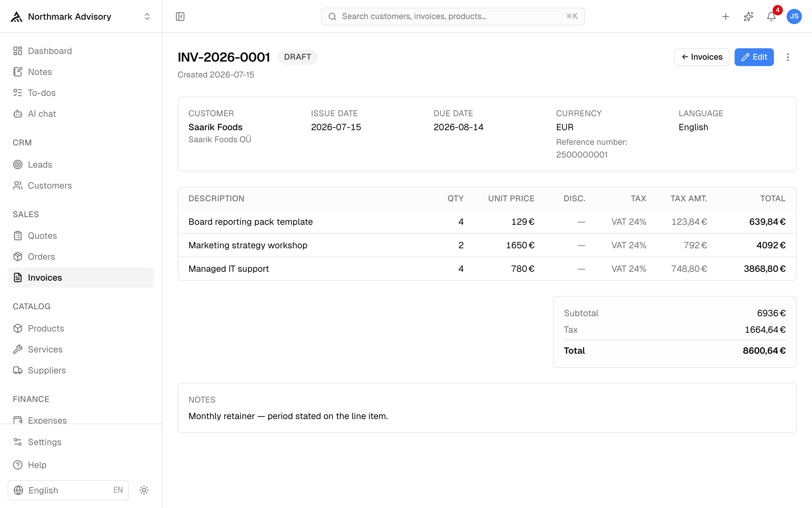
Task: Click the Saarik Foods customer name
Action: (x=215, y=127)
